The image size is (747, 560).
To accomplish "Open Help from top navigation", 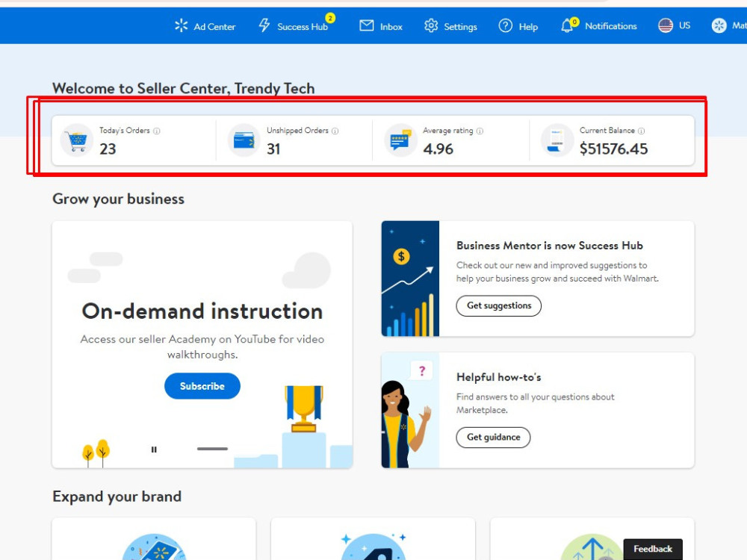I will 518,27.
